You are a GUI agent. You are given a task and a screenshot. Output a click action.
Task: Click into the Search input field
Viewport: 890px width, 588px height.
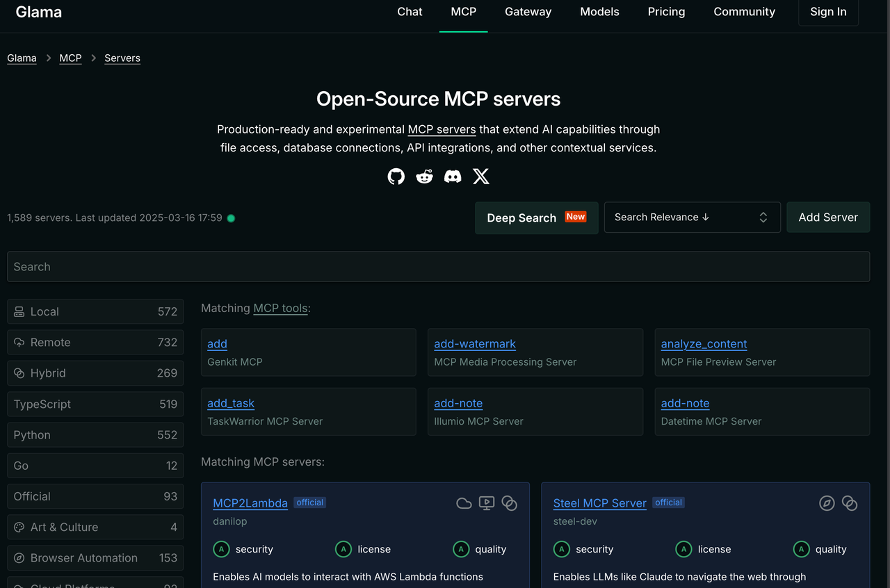[x=438, y=267]
